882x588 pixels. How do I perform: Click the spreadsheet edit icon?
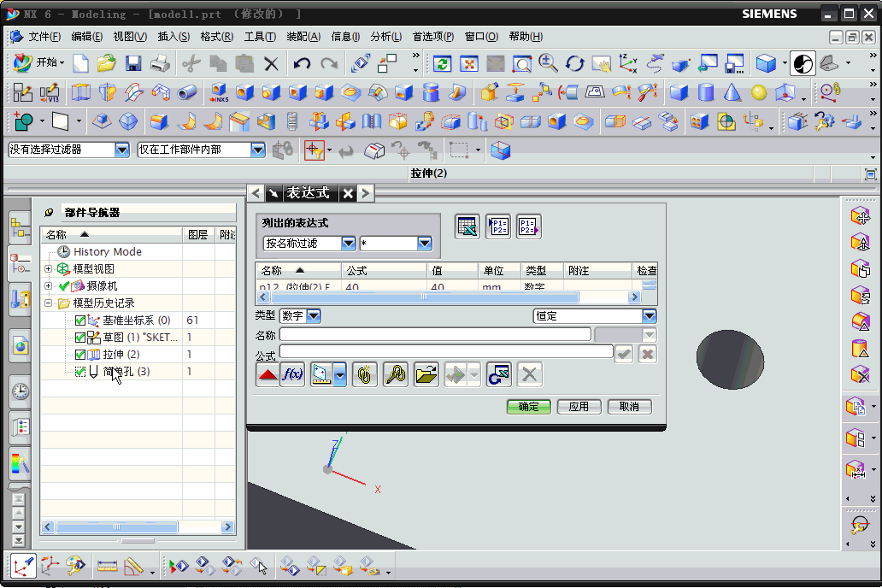467,226
